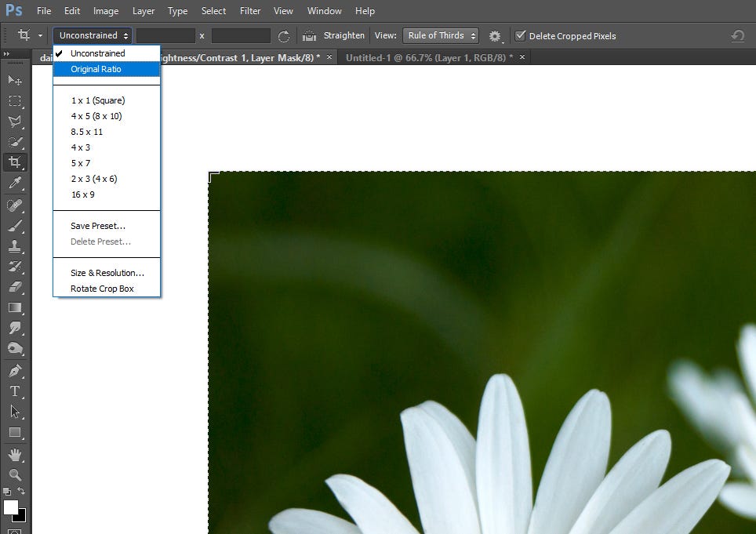The width and height of the screenshot is (756, 534).
Task: Close the Untitled-1 document tab
Action: (522, 57)
